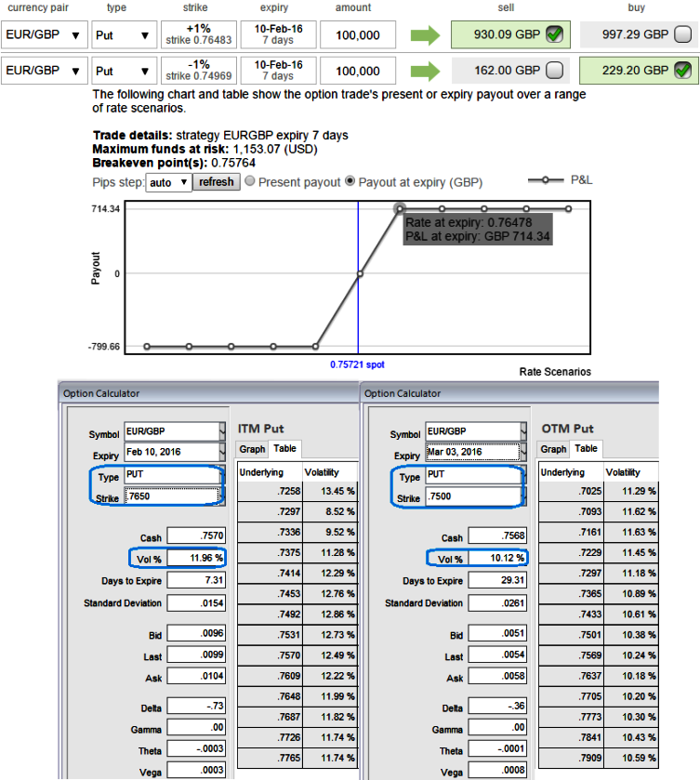Switch to Graph tab under ITM Put
This screenshot has height=780, width=700.
coord(253,449)
